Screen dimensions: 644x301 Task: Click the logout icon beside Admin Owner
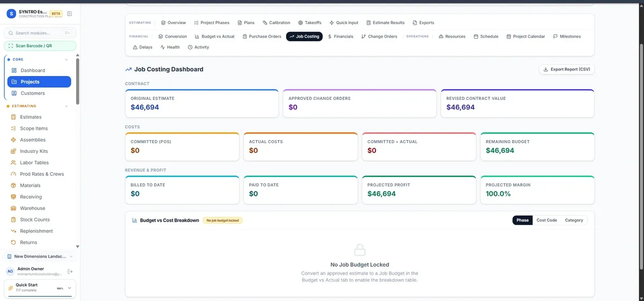pyautogui.click(x=70, y=271)
